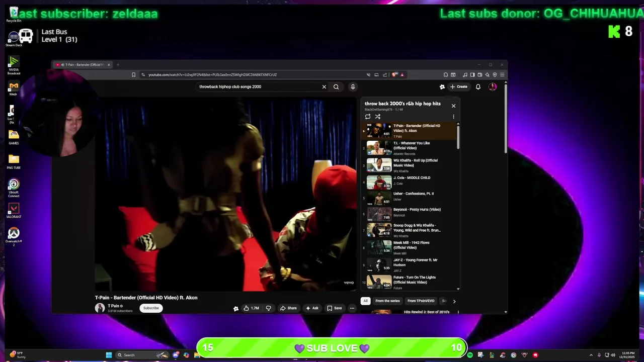Close the playlist panel
The image size is (644, 362).
tap(453, 106)
